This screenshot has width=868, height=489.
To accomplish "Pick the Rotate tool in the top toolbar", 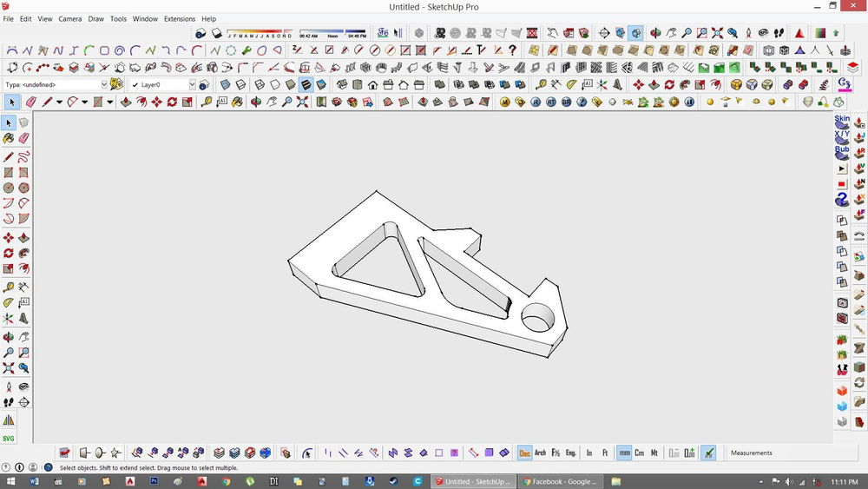I will tap(172, 102).
